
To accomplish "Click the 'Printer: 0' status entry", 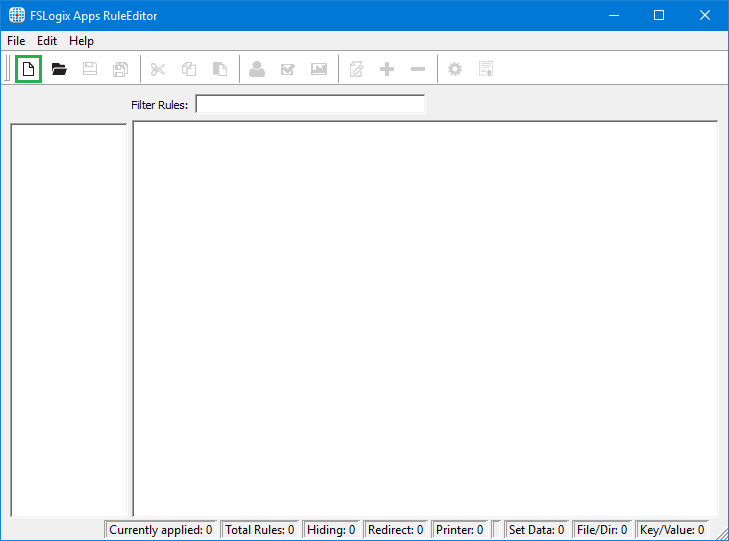I will pyautogui.click(x=459, y=530).
